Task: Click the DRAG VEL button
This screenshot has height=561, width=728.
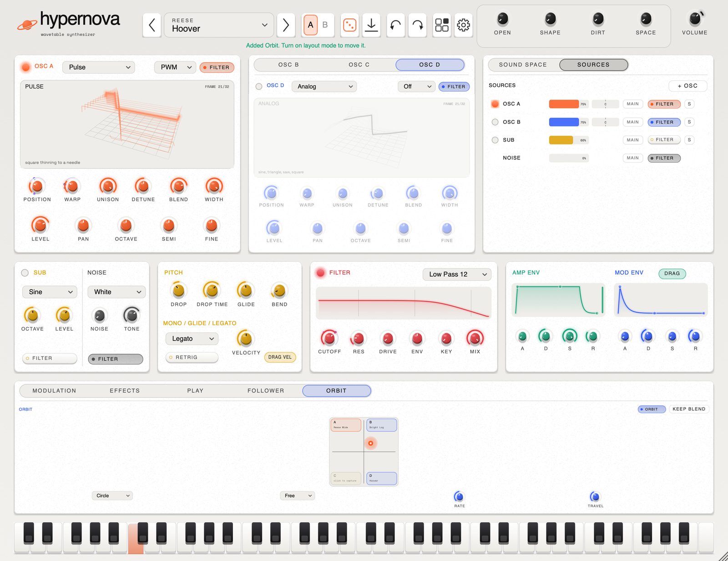Action: click(x=280, y=357)
